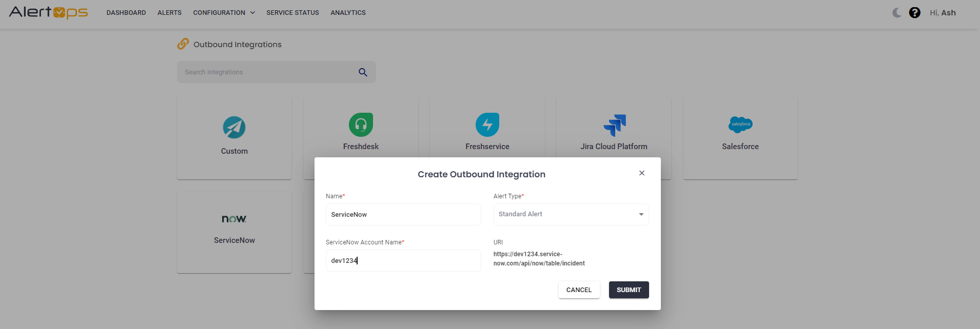
Task: Click the generated URI text
Action: 539,259
